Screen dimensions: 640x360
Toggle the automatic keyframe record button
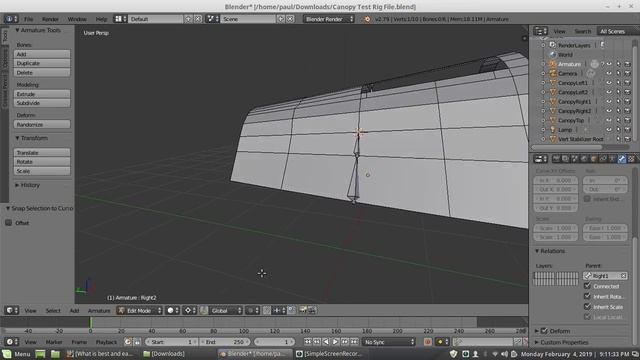pos(428,342)
